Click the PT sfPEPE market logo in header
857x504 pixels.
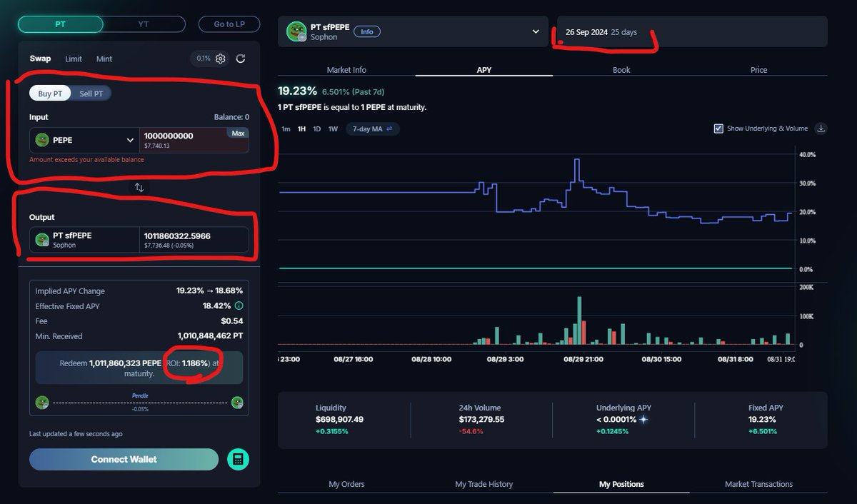296,31
